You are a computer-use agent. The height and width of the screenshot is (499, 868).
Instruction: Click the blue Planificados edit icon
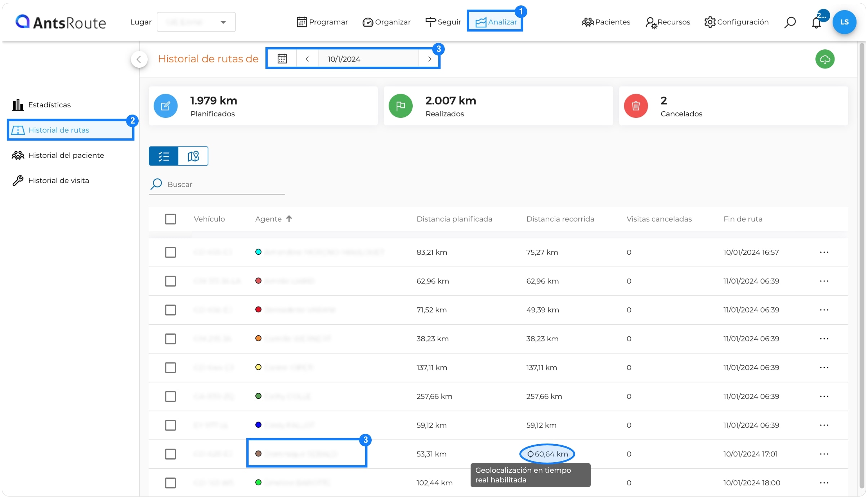(166, 106)
